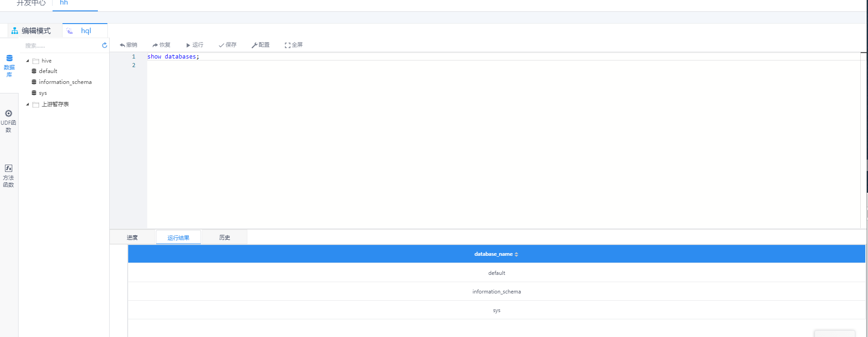Select default database in tree
This screenshot has width=868, height=337.
(48, 71)
